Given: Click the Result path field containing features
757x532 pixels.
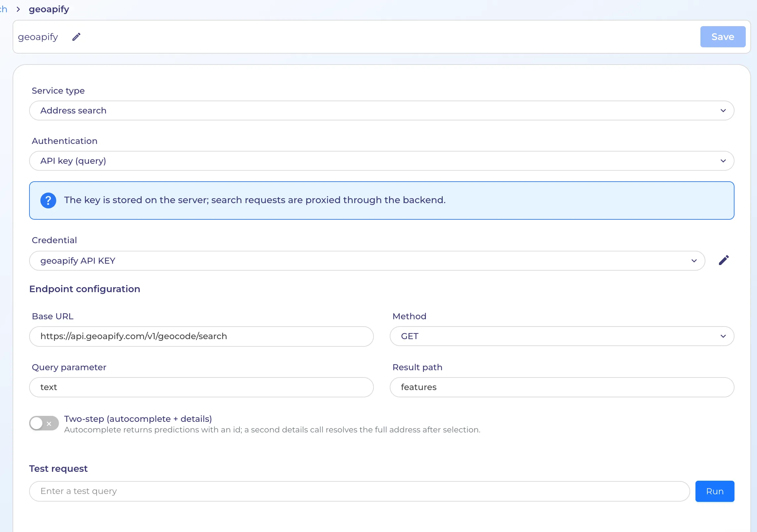Looking at the screenshot, I should (x=562, y=387).
